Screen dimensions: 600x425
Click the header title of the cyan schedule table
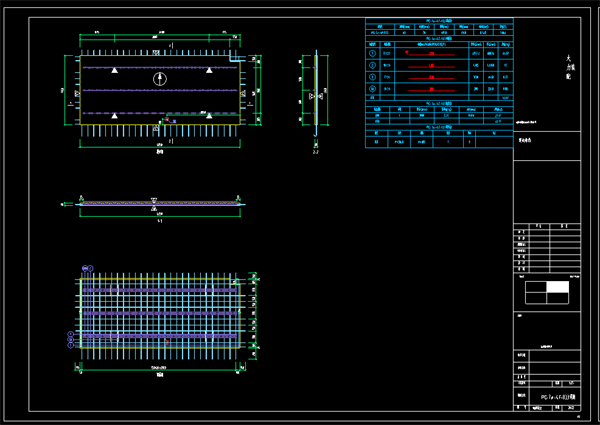tap(439, 21)
